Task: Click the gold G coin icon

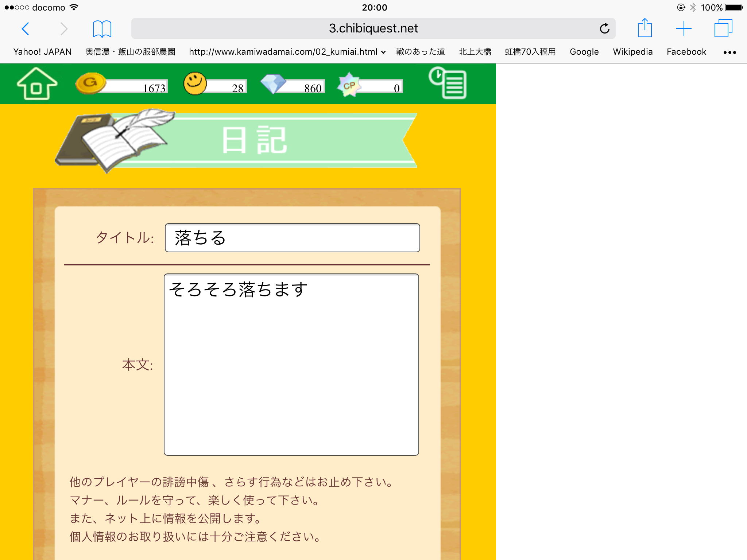Action: coord(90,83)
